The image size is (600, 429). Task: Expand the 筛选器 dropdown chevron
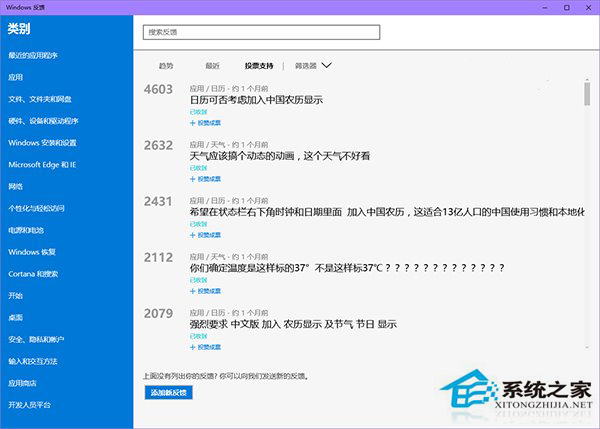coord(326,65)
